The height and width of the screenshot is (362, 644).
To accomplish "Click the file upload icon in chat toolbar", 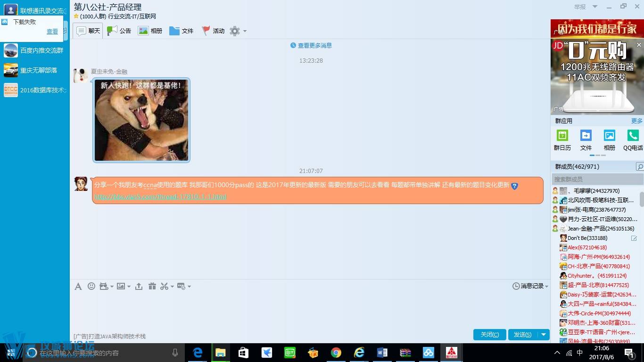I will (x=139, y=286).
